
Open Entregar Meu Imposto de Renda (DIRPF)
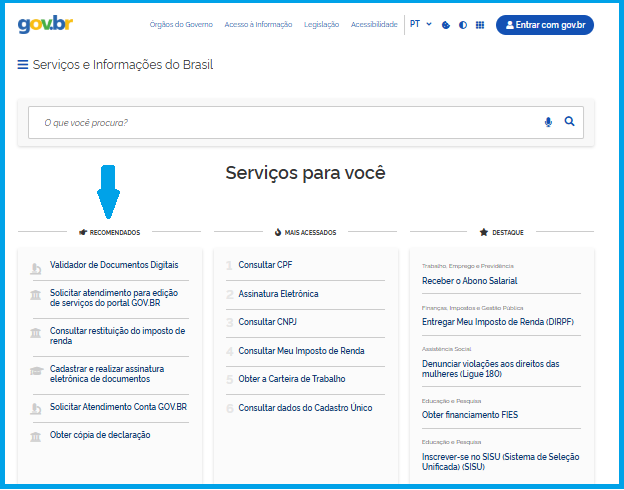click(498, 322)
